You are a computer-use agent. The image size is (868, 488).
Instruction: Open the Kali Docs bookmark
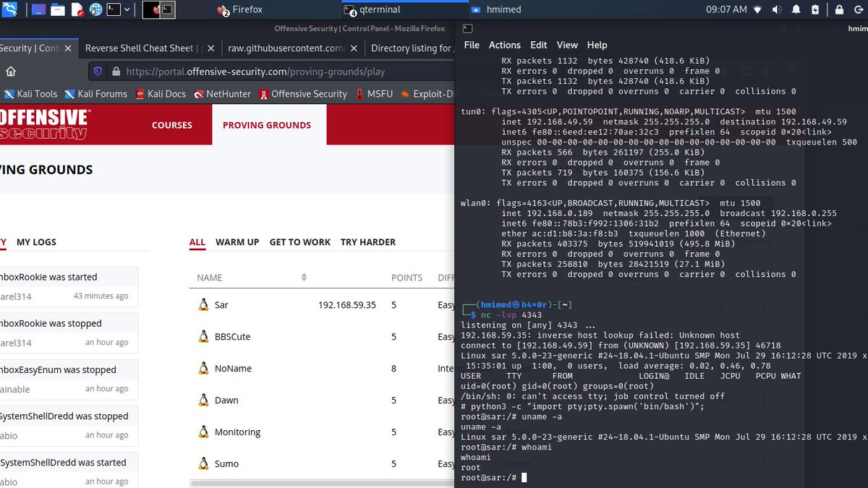click(x=160, y=94)
